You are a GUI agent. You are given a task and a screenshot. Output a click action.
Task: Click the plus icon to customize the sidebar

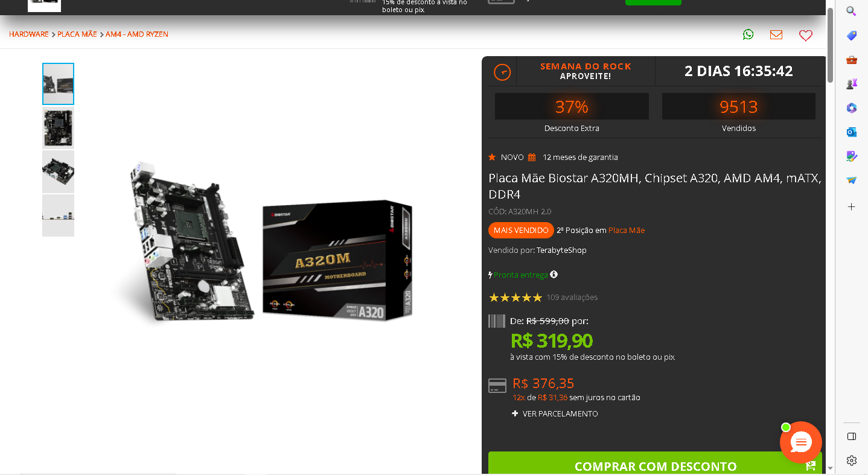click(851, 206)
